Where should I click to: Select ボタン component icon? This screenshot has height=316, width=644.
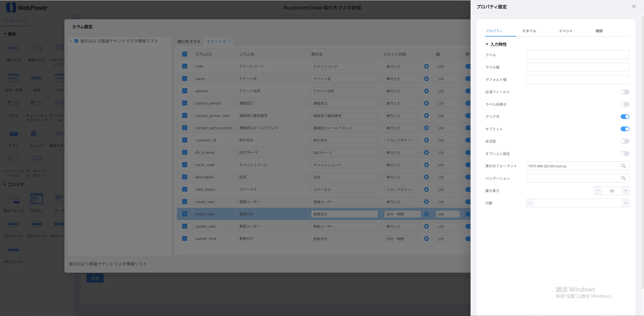coord(13,134)
